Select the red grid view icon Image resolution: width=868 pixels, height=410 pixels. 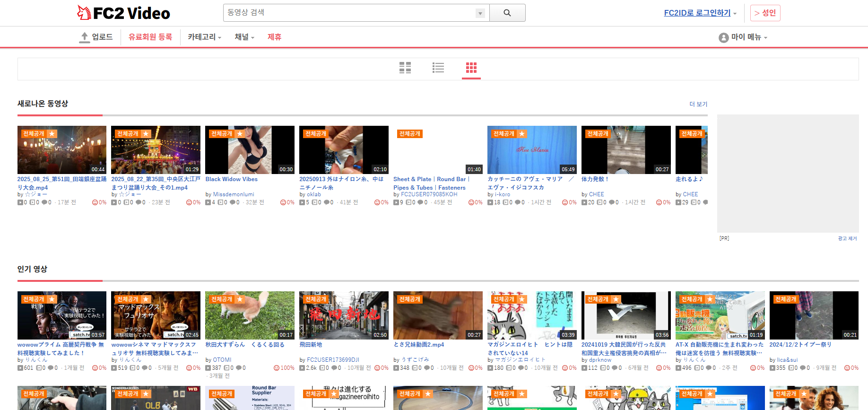point(471,68)
